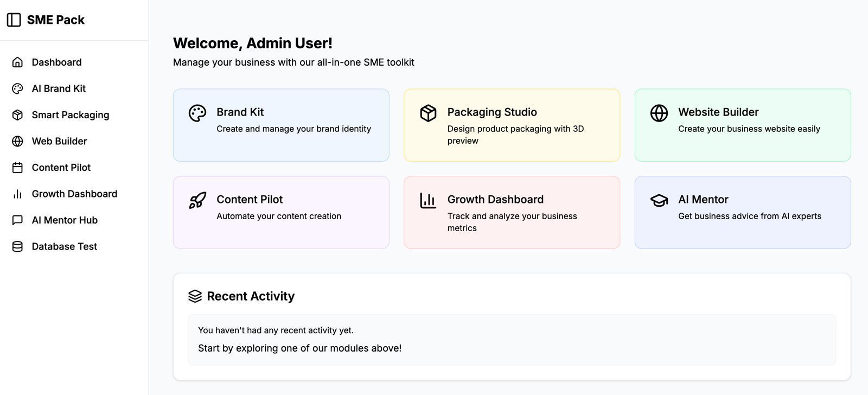The width and height of the screenshot is (868, 395).
Task: Open the Brand Kit card
Action: click(x=281, y=125)
